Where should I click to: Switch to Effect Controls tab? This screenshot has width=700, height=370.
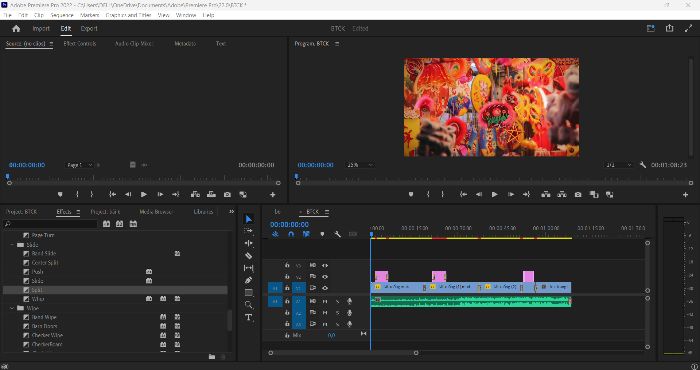80,44
